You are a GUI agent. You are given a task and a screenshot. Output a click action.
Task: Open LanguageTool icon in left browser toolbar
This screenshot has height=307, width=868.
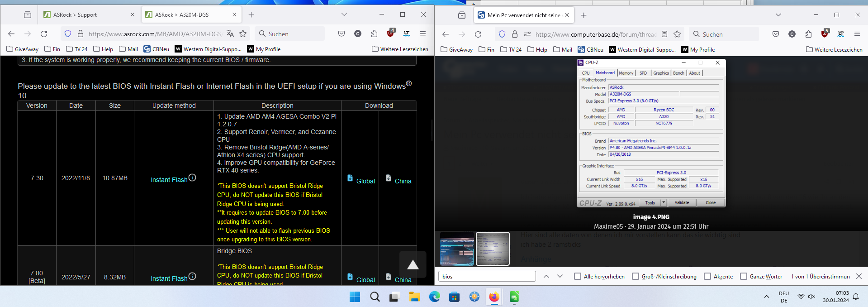[x=407, y=34]
